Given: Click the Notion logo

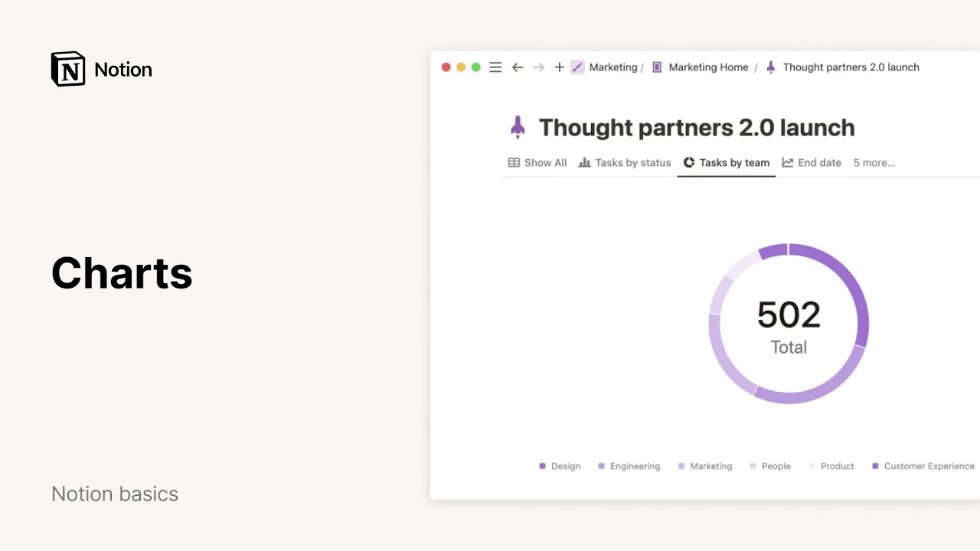Looking at the screenshot, I should 68,70.
